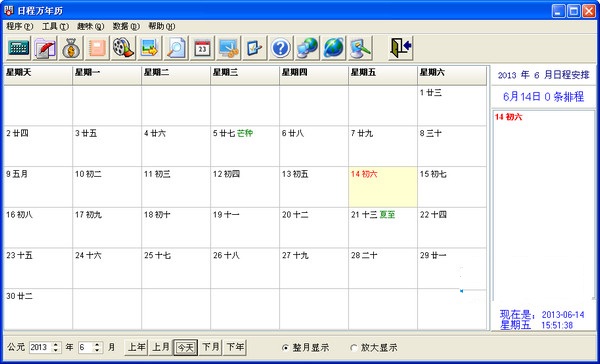
Task: Increase the month spinner value
Action: pyautogui.click(x=97, y=344)
